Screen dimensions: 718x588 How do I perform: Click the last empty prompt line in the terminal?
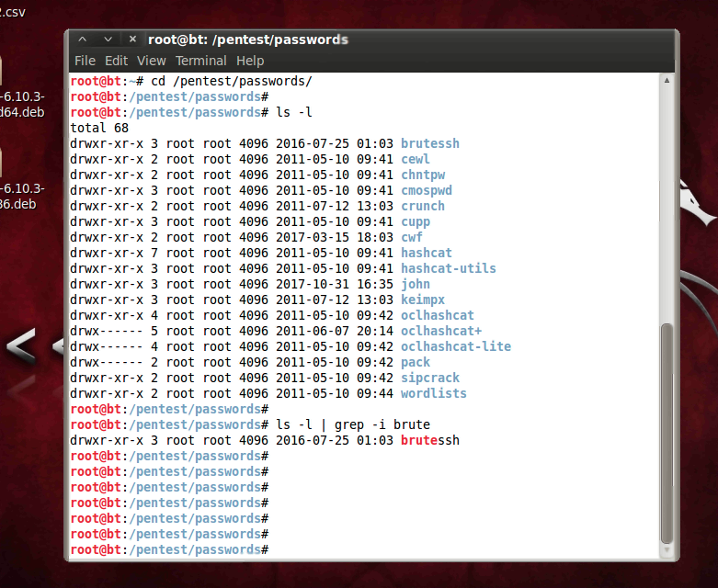[368, 549]
